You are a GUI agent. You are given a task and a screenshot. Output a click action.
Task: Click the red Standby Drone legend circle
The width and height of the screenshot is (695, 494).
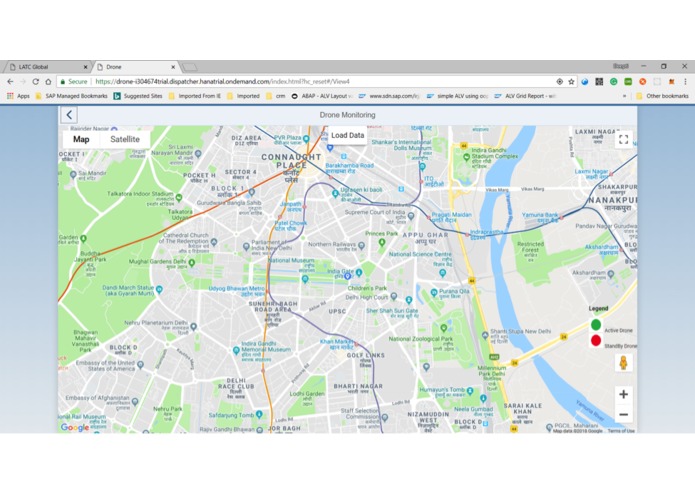click(x=596, y=340)
